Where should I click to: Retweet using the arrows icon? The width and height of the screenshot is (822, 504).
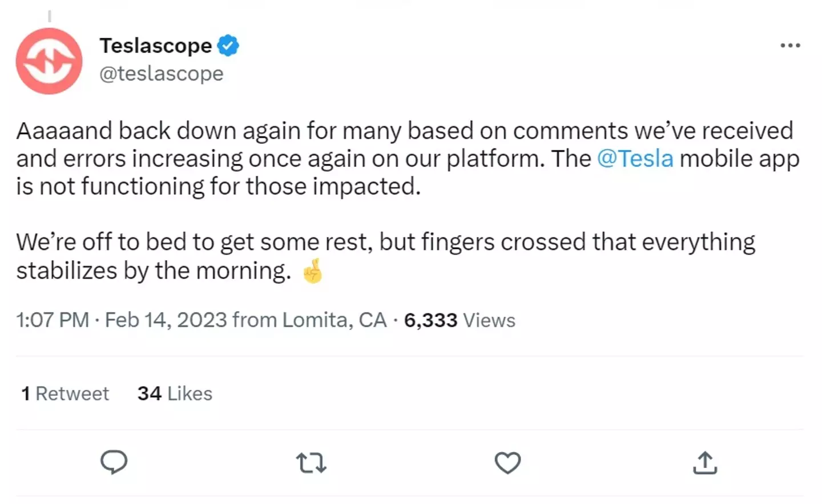point(311,463)
